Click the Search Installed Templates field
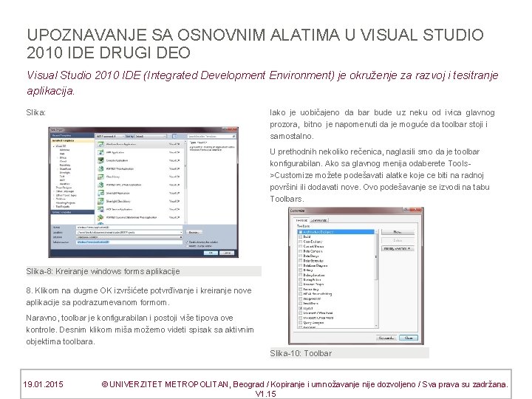The image size is (532, 399). point(211,137)
